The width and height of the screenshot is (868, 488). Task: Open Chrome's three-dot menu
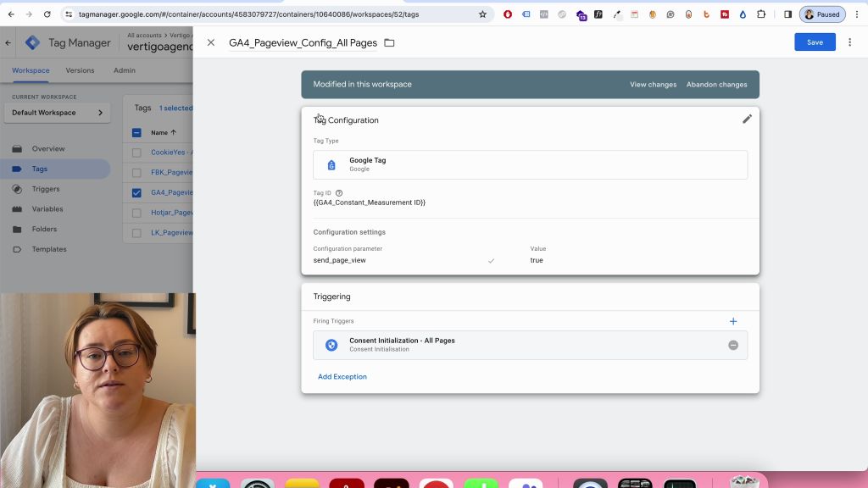[857, 14]
